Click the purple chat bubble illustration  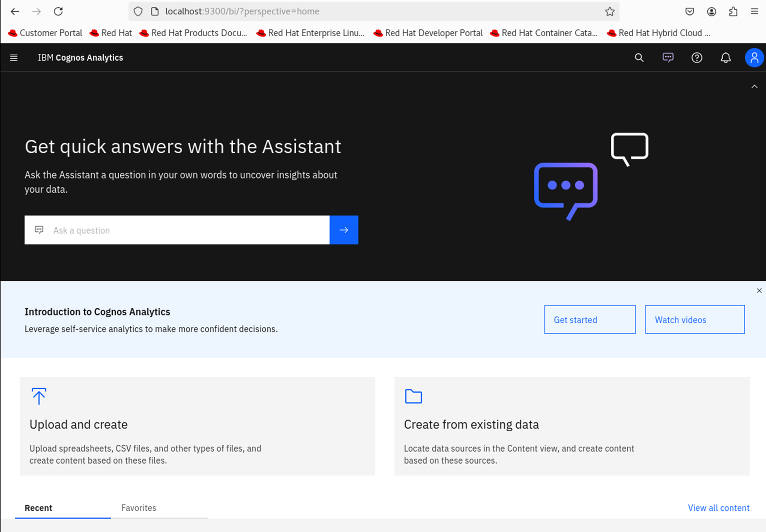click(x=566, y=191)
